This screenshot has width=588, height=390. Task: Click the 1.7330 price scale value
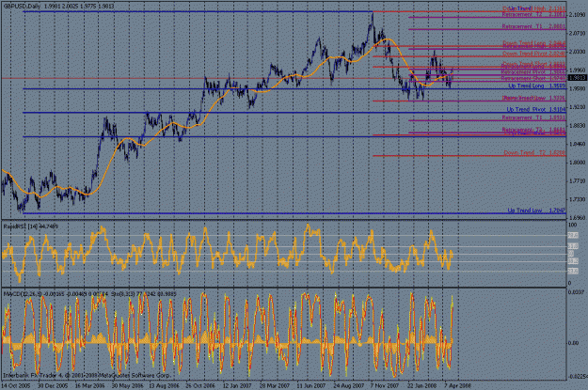(x=577, y=199)
